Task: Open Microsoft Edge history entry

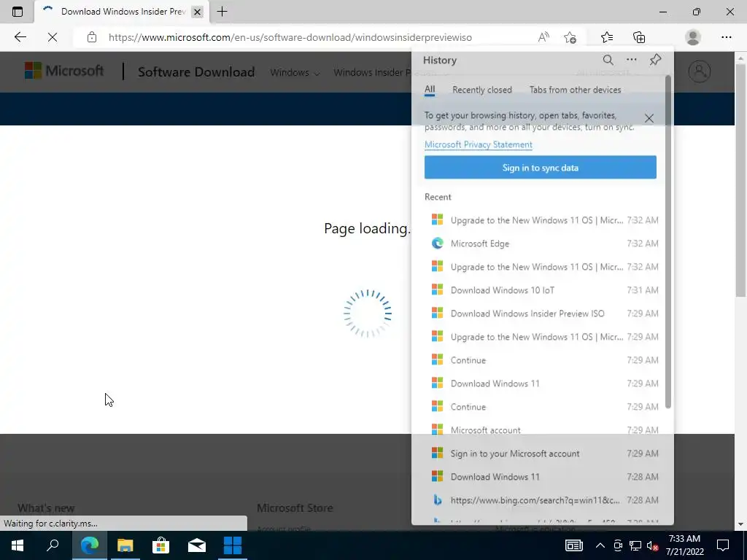Action: 544,244
